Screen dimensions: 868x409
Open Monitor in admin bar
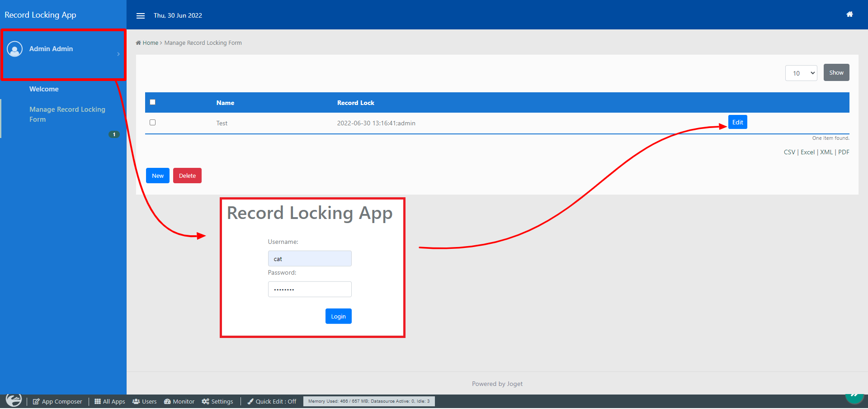click(x=179, y=401)
